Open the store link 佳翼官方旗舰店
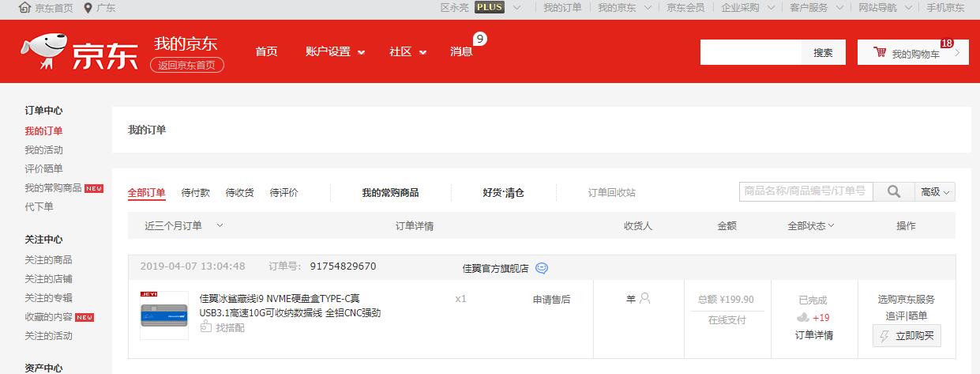 click(x=495, y=268)
